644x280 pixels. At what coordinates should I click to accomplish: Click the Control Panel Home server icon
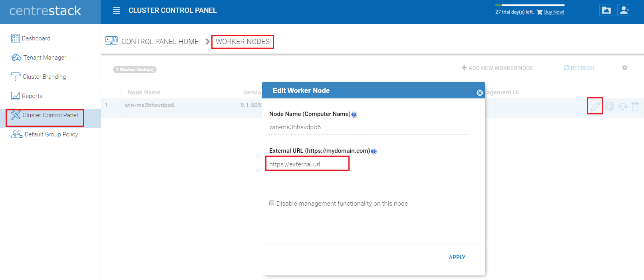pyautogui.click(x=111, y=41)
